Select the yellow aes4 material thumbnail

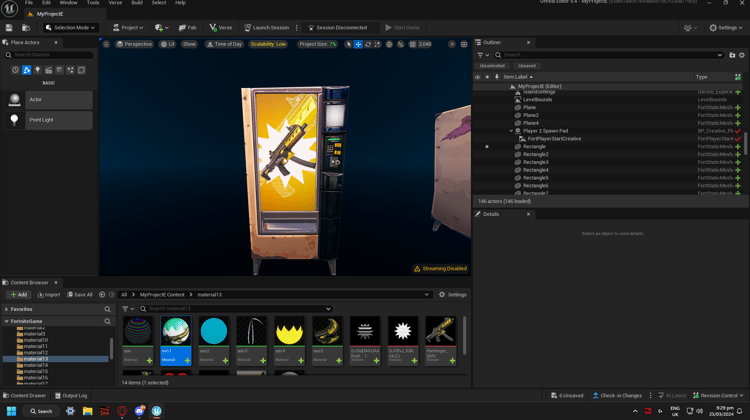[289, 331]
